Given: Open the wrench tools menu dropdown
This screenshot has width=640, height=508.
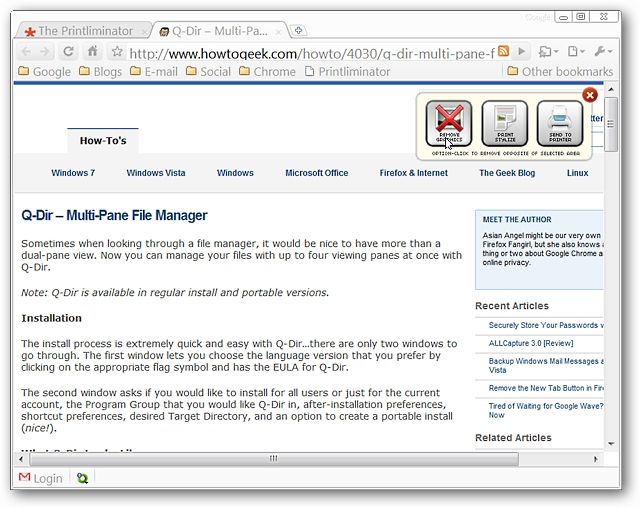Looking at the screenshot, I should (603, 51).
